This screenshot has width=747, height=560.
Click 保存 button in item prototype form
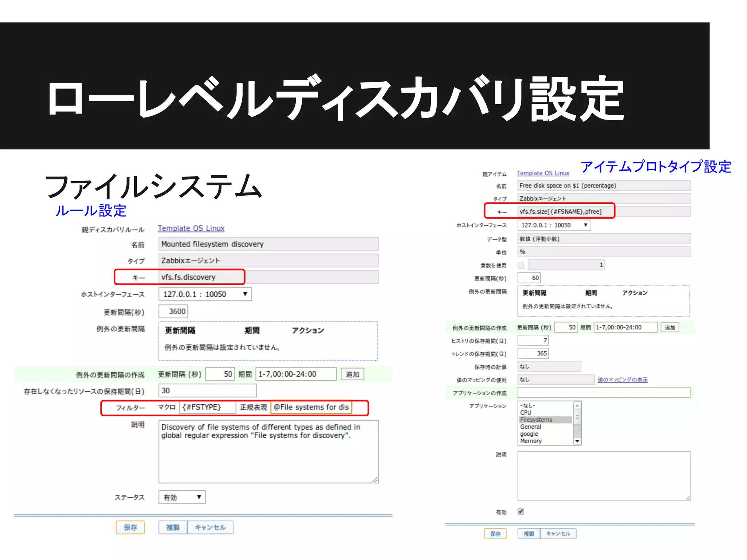(x=495, y=534)
